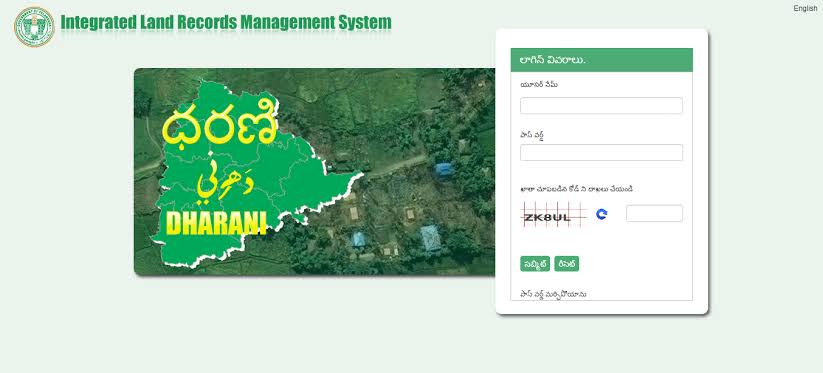Open the forgot password link

(553, 294)
